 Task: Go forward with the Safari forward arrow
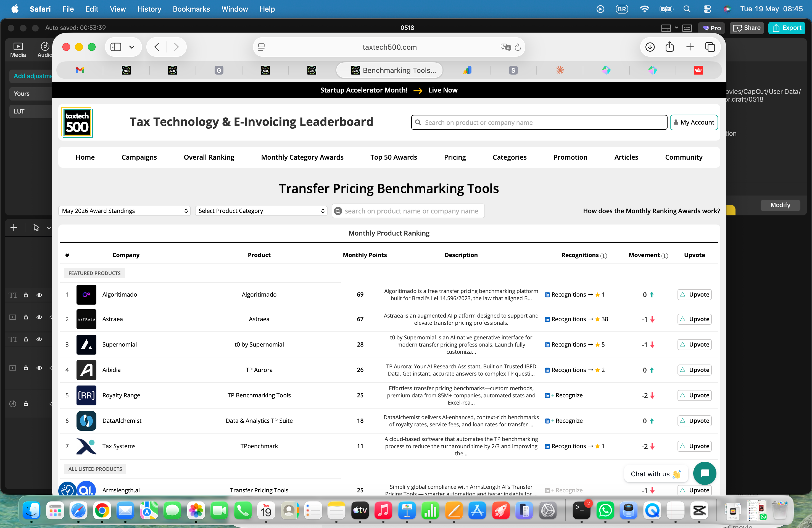(x=176, y=47)
